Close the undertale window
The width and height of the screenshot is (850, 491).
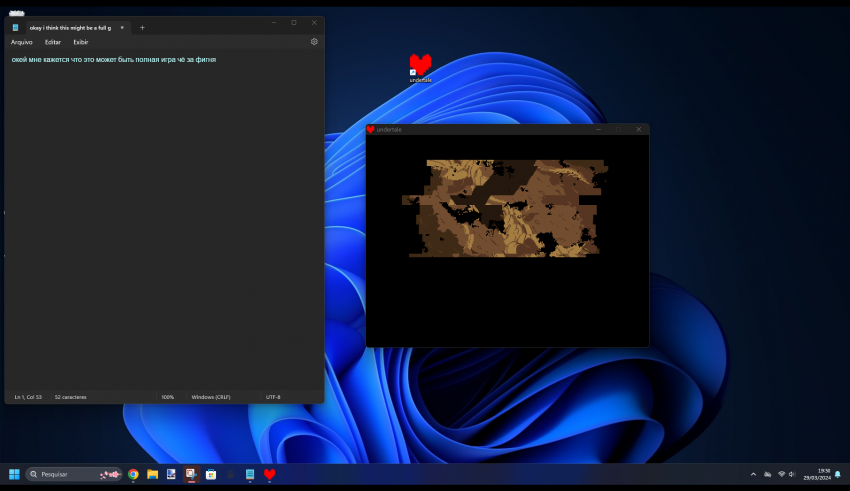click(x=639, y=130)
